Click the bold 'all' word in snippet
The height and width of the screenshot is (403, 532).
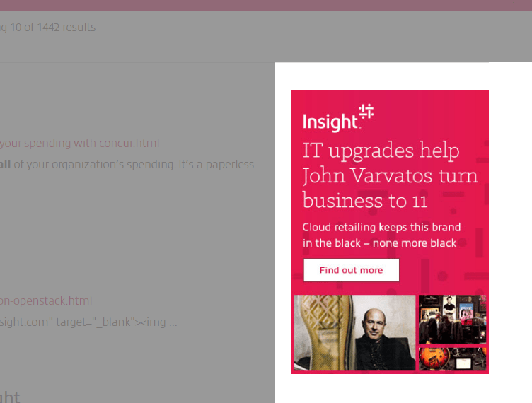[x=5, y=164]
